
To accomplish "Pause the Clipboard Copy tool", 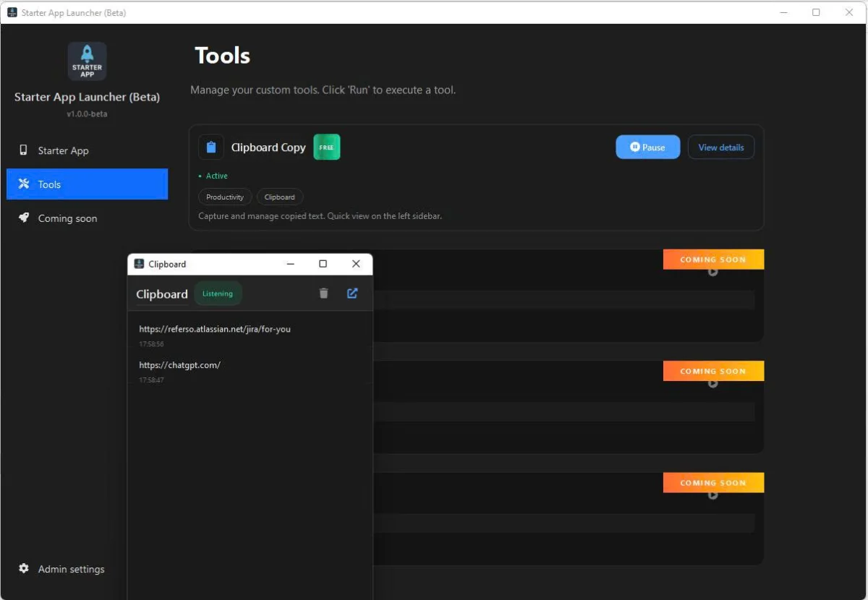I will pos(647,147).
